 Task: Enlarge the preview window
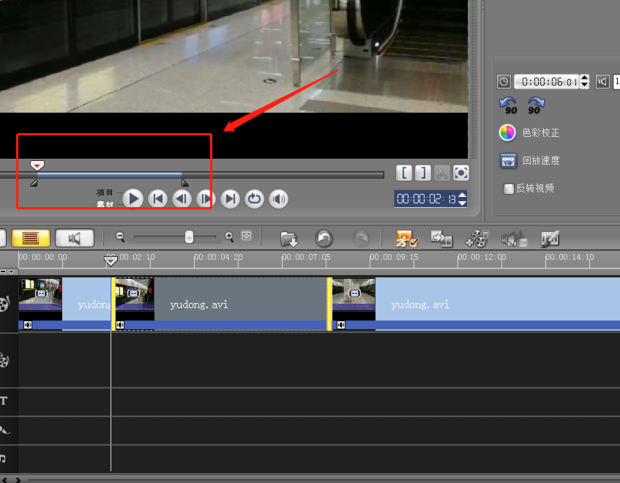pyautogui.click(x=461, y=173)
